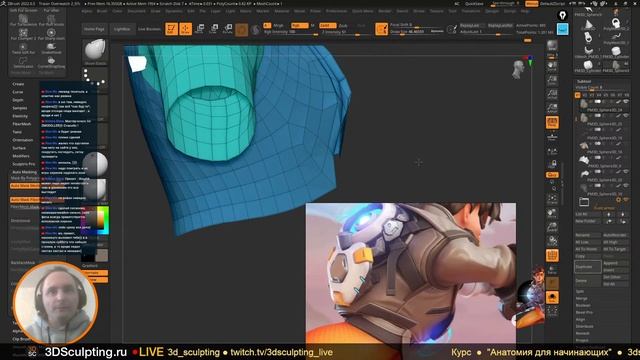Toggle Perspective Persp mode
The width and height of the screenshot is (640, 360).
552,122
